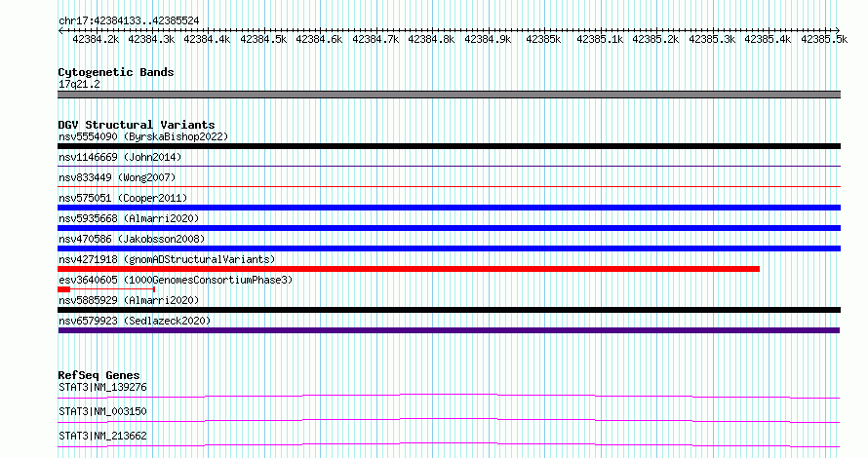Open STAT3|NM_003150 transcript label

point(102,411)
